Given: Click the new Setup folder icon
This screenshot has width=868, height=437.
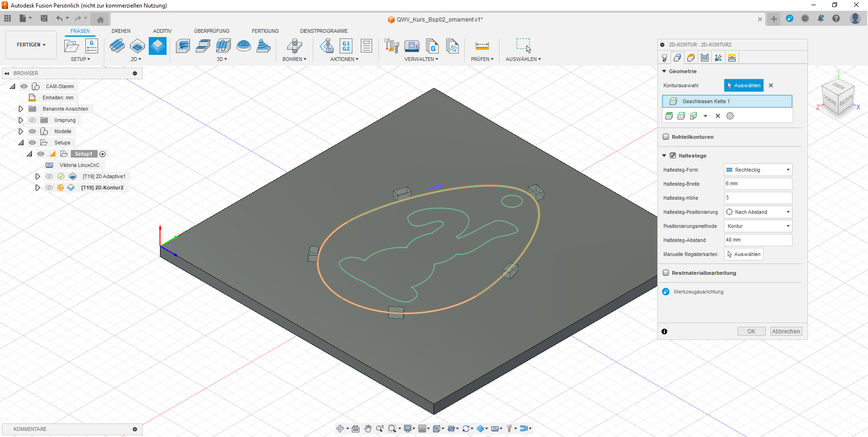Looking at the screenshot, I should (71, 46).
